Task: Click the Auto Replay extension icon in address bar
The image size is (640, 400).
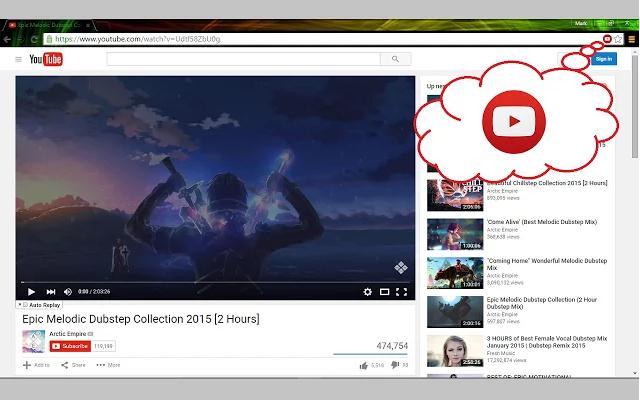Action: (x=606, y=39)
